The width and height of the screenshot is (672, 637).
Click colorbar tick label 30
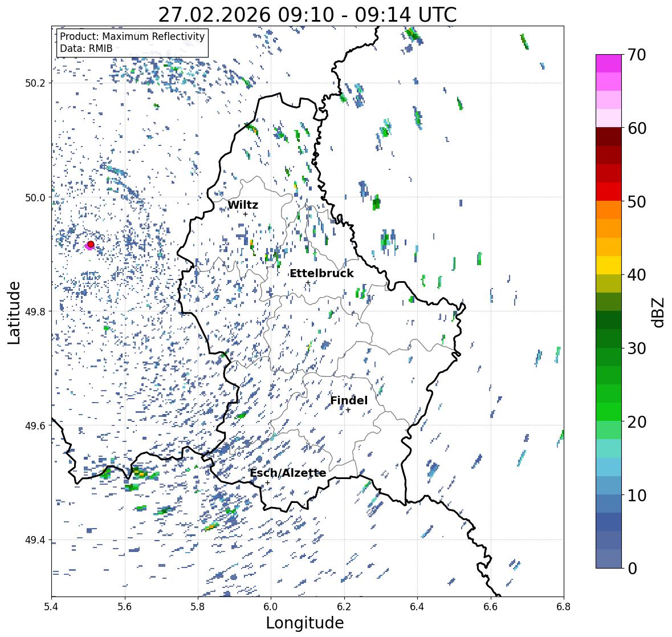tap(637, 348)
